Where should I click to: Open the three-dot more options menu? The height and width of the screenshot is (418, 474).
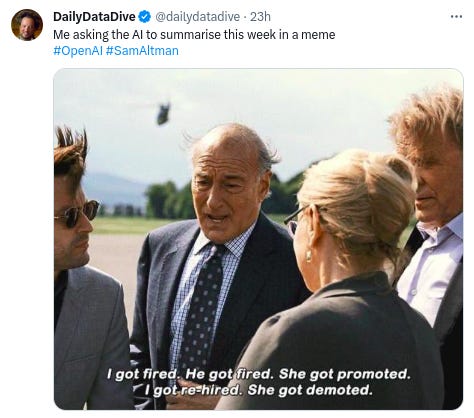click(456, 16)
